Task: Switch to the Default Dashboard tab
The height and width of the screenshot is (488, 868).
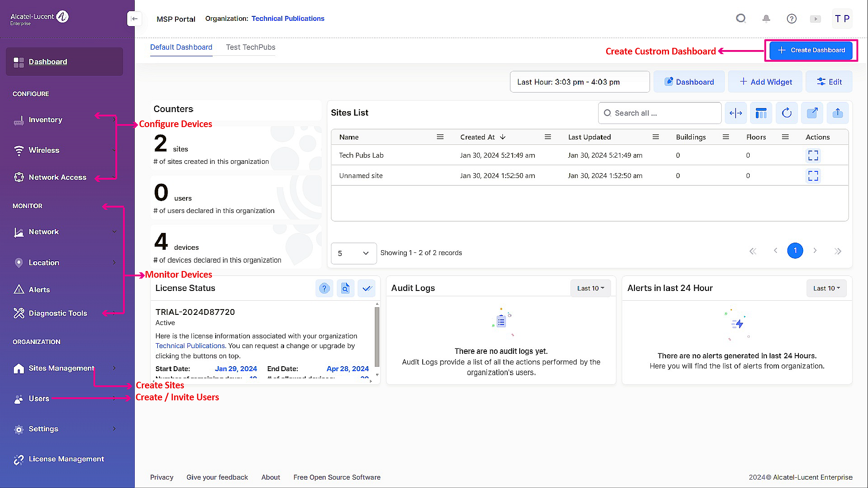Action: tap(181, 47)
